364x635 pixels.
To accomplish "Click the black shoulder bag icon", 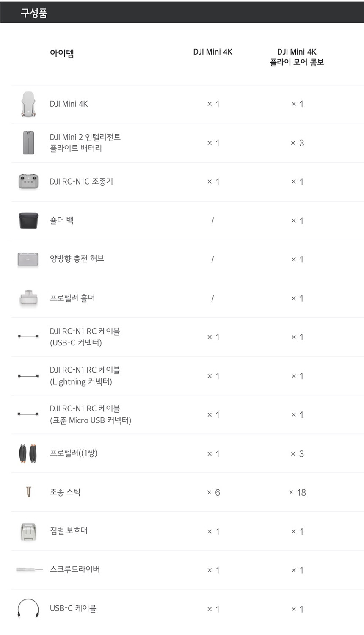I will [x=28, y=221].
